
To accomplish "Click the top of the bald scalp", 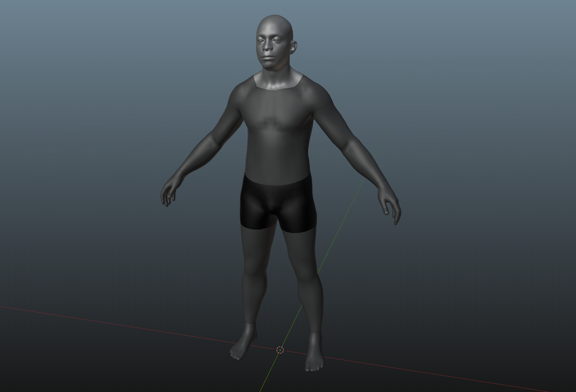I will coord(275,19).
